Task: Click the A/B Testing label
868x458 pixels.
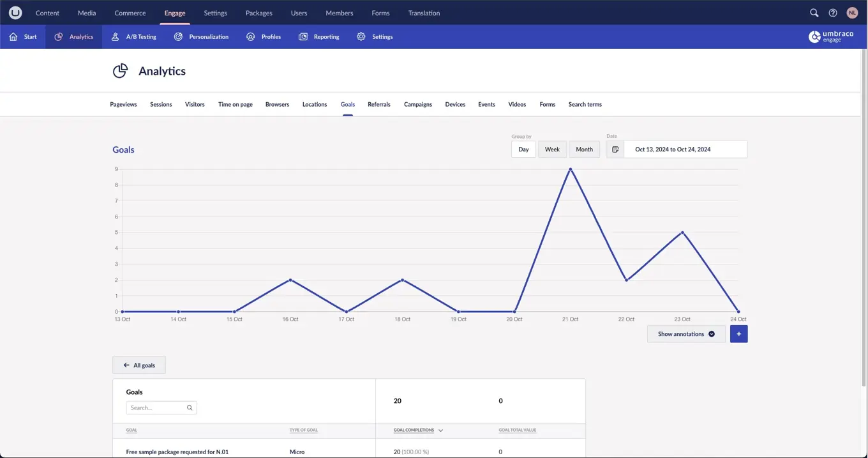Action: [x=141, y=37]
